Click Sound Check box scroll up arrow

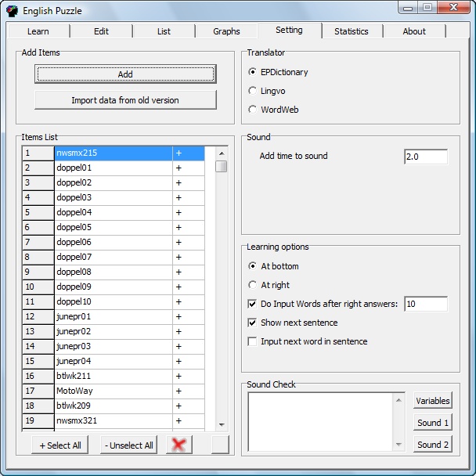[x=399, y=400]
